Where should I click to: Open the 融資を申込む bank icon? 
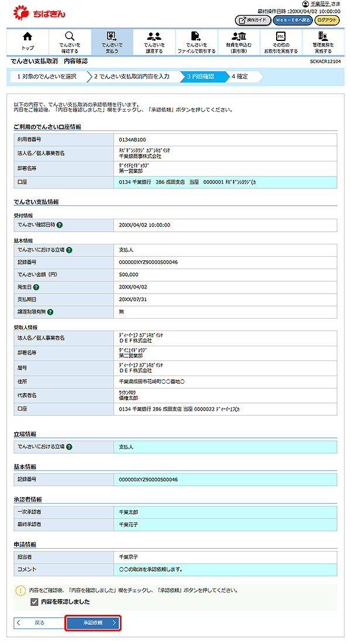click(x=238, y=36)
